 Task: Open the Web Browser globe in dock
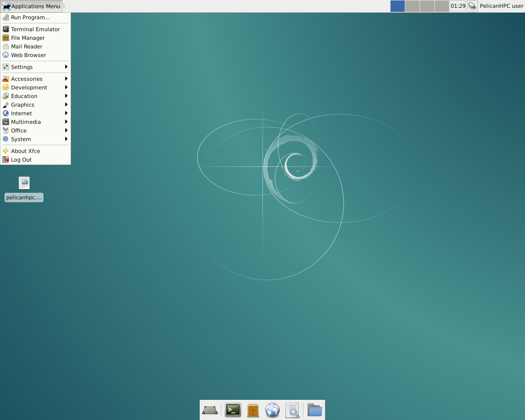click(x=272, y=410)
